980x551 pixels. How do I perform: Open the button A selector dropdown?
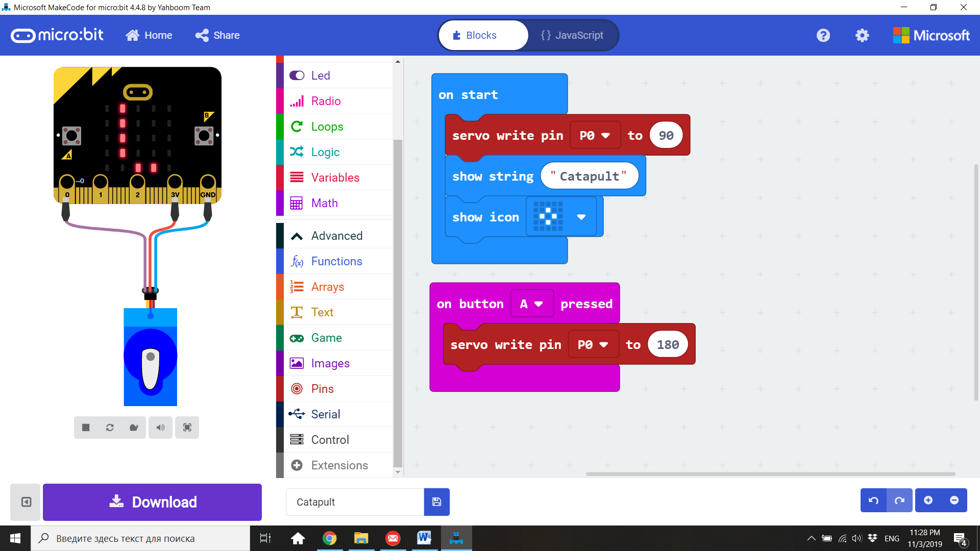coord(532,304)
